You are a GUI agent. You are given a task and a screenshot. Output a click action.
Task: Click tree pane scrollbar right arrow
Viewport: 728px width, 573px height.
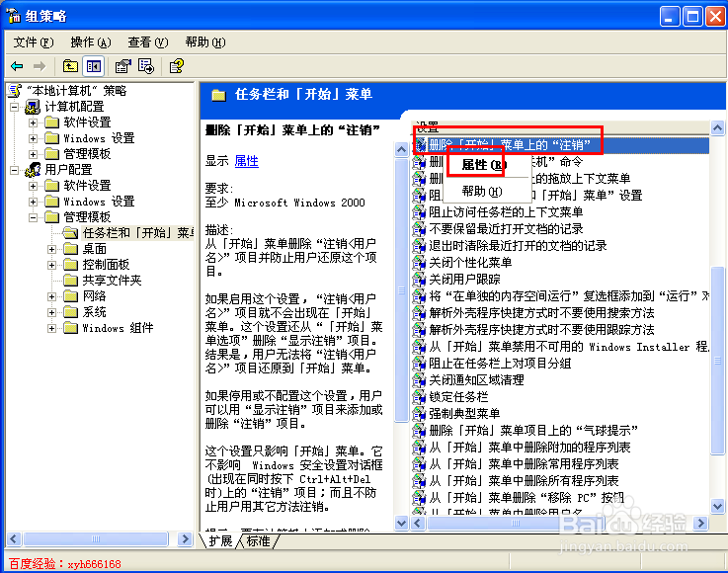tap(186, 538)
